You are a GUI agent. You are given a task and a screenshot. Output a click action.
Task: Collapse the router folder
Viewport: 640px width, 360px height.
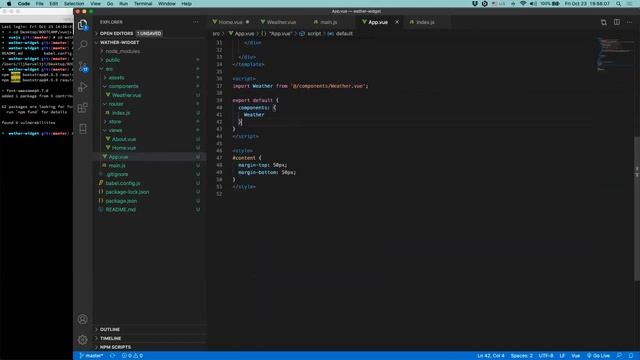pos(116,104)
